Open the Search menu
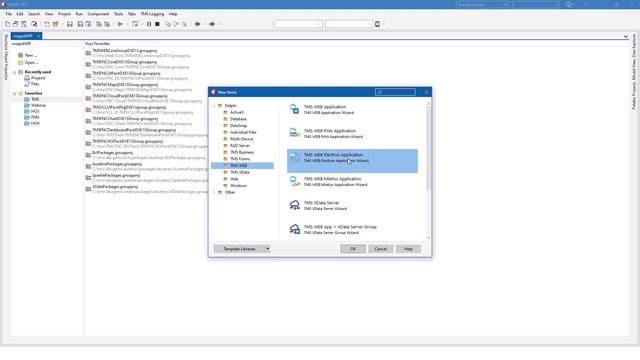640x360 pixels. (34, 14)
